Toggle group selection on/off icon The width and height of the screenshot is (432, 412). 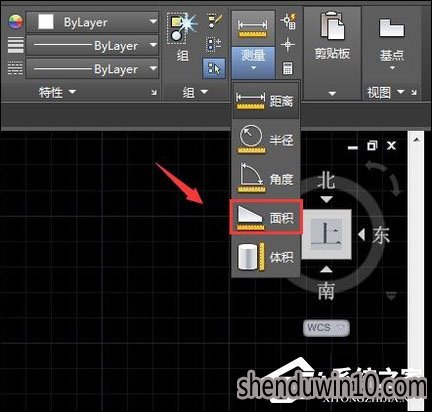coord(214,68)
